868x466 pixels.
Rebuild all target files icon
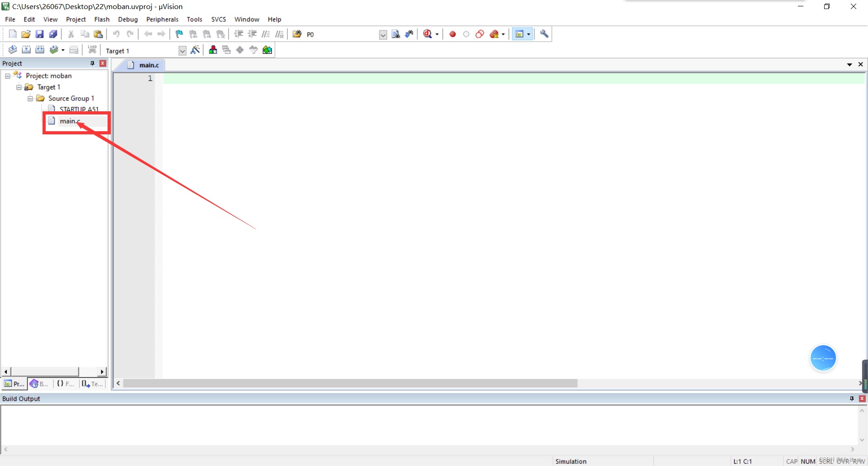click(x=40, y=50)
